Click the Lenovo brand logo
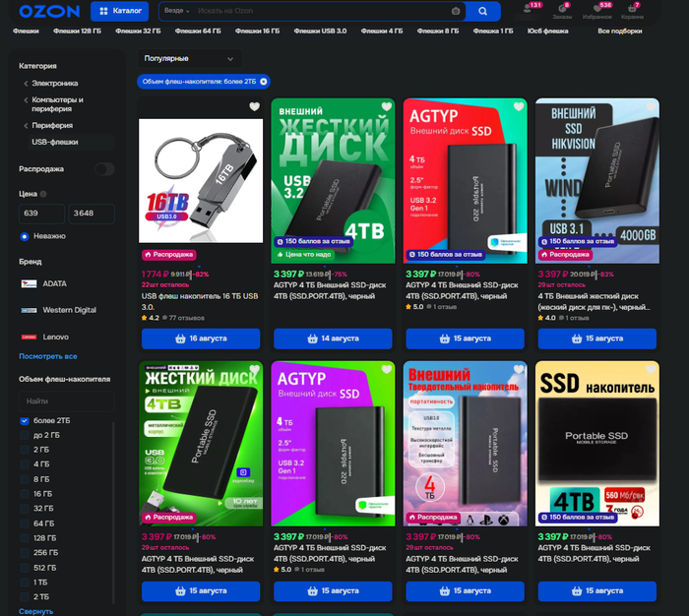This screenshot has height=616, width=689. (29, 337)
